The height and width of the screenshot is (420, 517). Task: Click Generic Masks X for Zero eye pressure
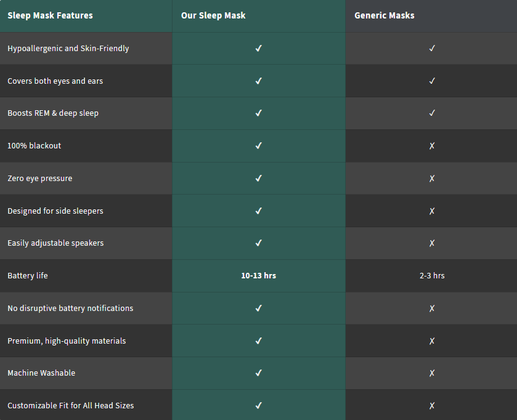[x=432, y=179]
